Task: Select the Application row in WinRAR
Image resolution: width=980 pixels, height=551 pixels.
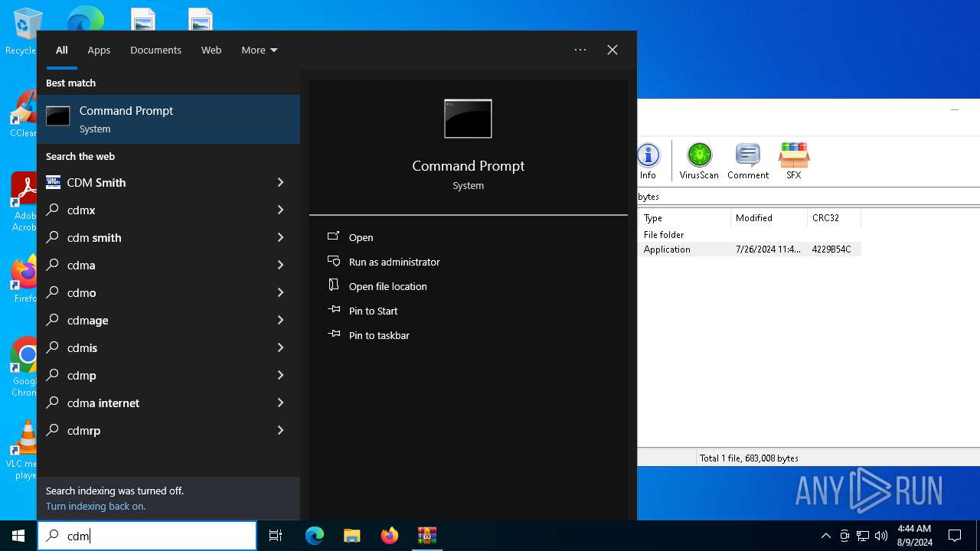Action: 750,249
